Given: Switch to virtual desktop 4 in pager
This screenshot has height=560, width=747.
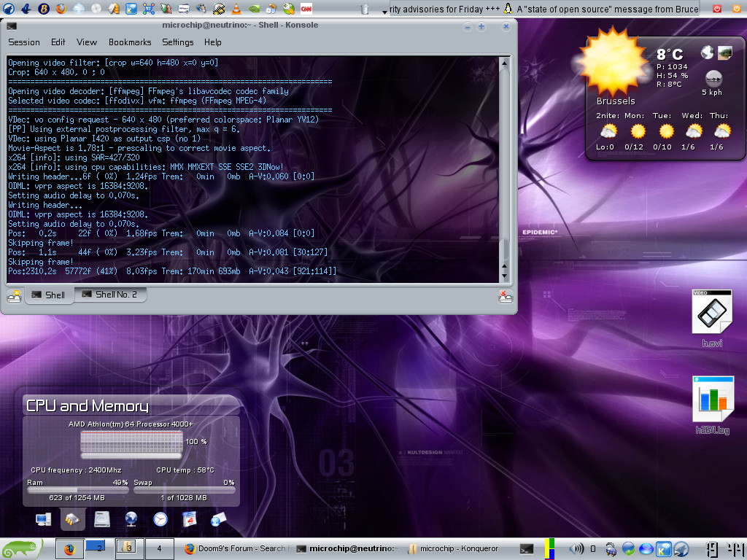Looking at the screenshot, I should [159, 548].
